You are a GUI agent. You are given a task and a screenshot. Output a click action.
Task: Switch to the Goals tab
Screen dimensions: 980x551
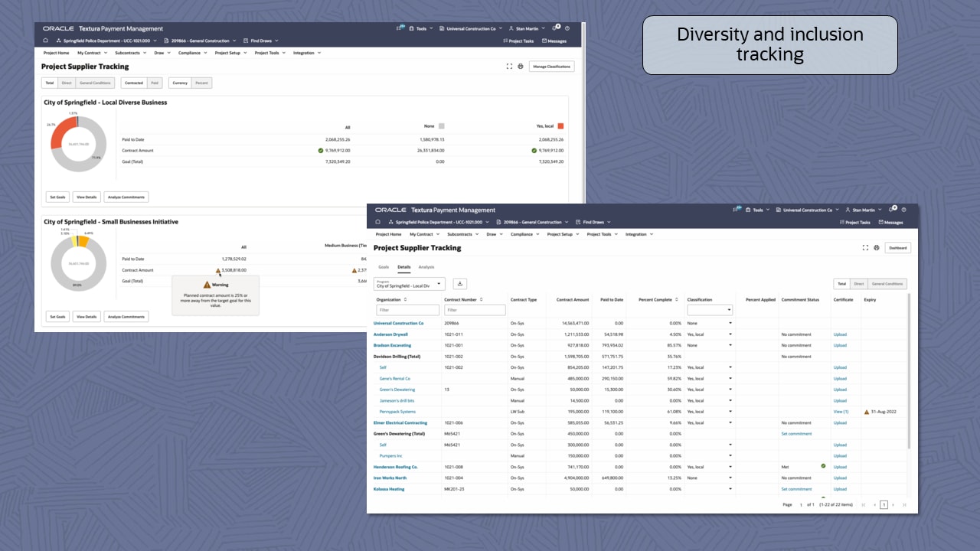[384, 267]
